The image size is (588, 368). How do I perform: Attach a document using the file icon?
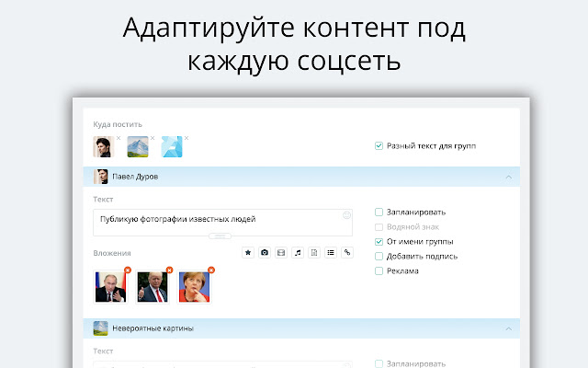tap(314, 252)
